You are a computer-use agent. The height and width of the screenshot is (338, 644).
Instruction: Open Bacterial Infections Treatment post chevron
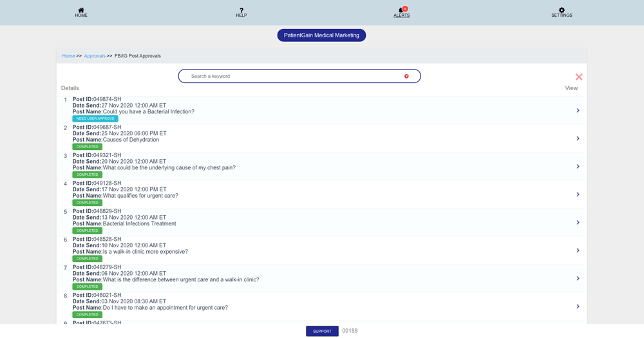[578, 222]
